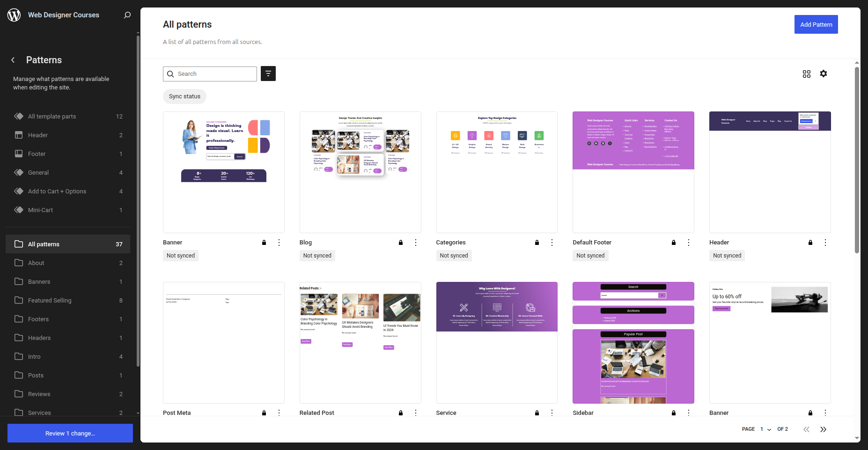Screen dimensions: 868x450
Task: Open view options gear icon
Action: click(823, 74)
